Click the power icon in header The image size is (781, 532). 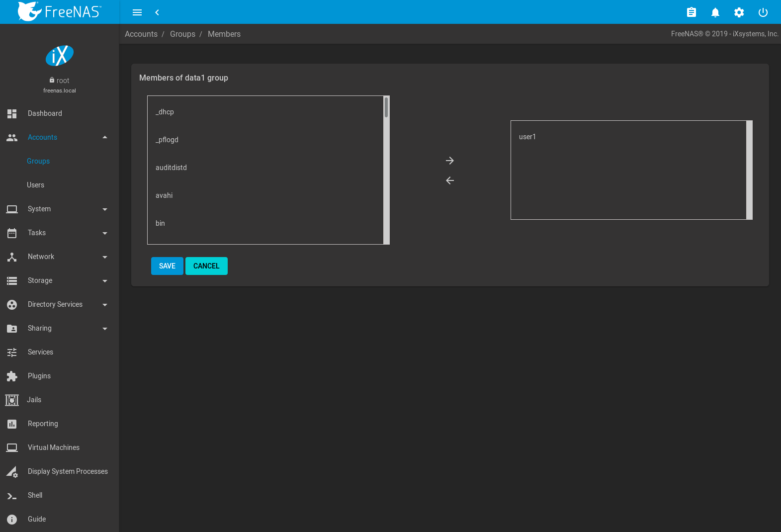[x=763, y=12]
